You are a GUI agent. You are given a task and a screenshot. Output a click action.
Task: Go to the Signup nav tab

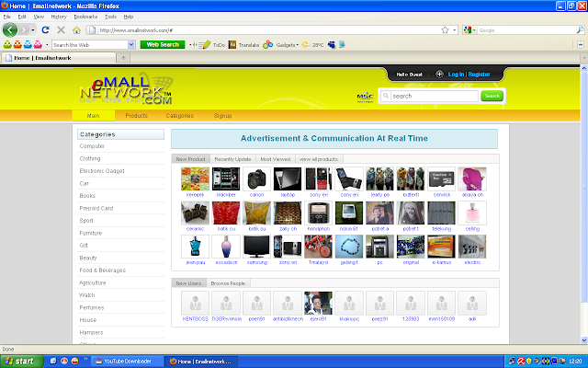pos(222,116)
